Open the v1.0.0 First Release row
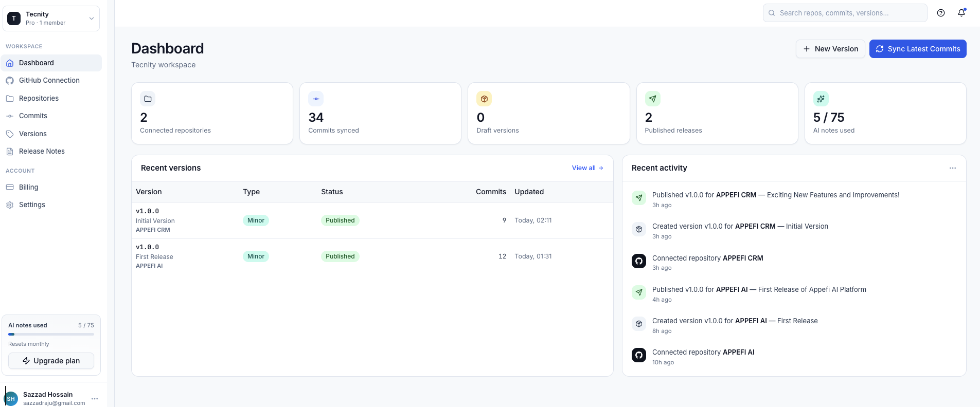Viewport: 980px width, 407px height. click(x=372, y=256)
